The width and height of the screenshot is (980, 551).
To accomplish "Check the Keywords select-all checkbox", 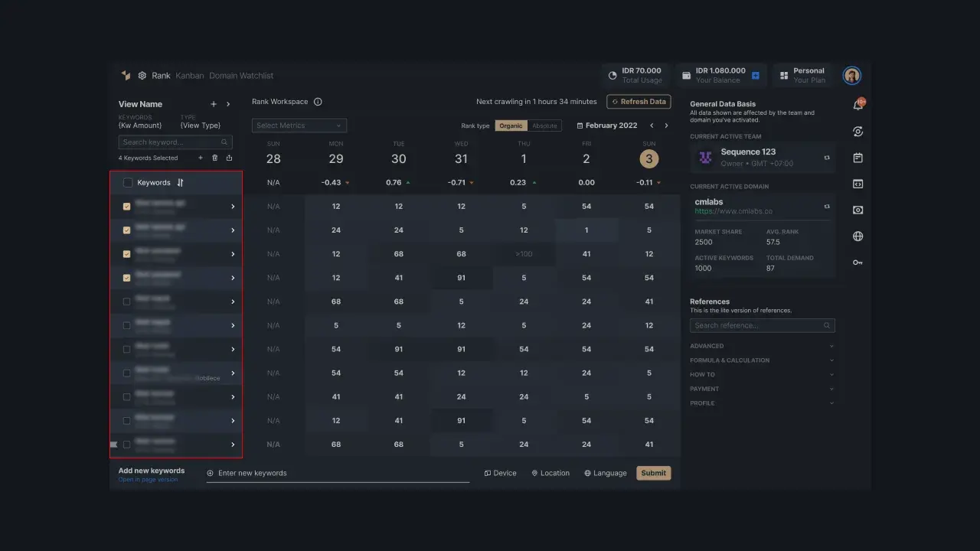I will coord(128,183).
